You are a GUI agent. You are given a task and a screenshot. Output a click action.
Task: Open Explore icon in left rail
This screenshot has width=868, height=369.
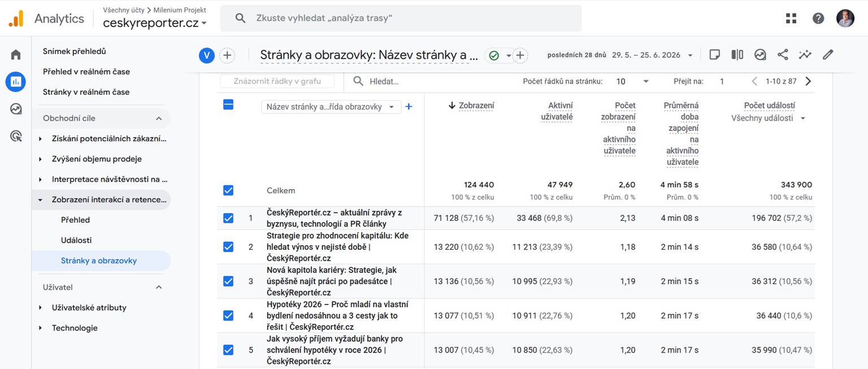[16, 109]
